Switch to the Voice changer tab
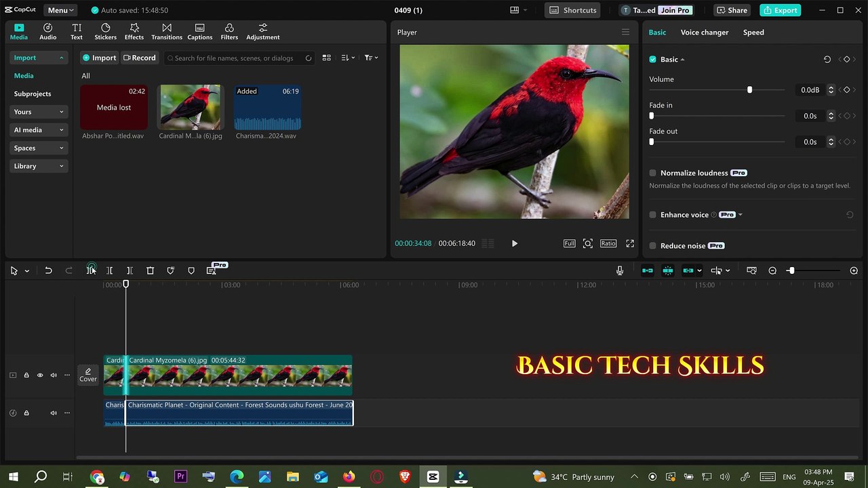The image size is (868, 488). pos(705,32)
